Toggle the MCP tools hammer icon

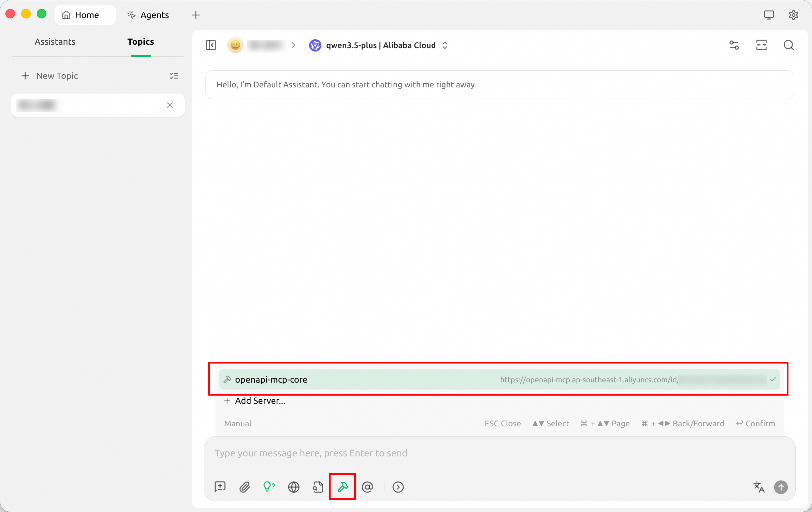click(343, 487)
